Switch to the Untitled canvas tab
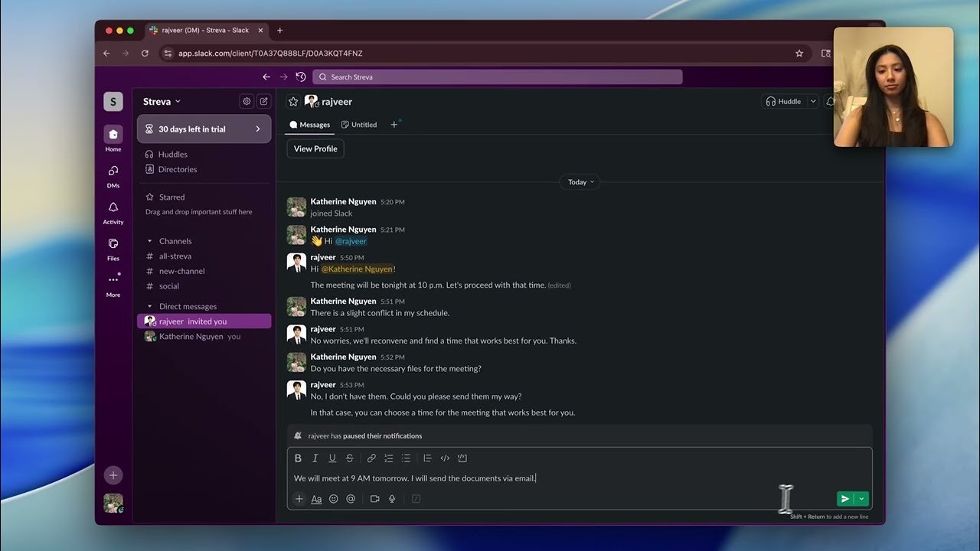The image size is (980, 551). pyautogui.click(x=359, y=125)
